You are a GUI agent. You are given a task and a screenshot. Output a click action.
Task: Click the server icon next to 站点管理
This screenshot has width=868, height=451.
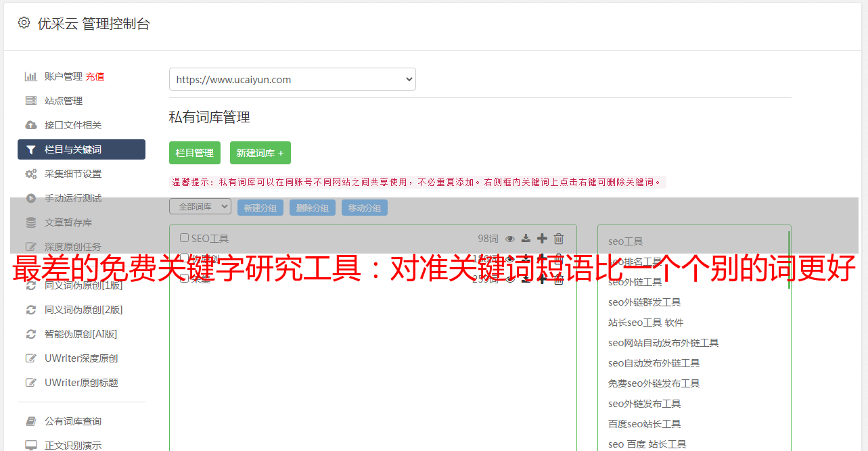30,101
